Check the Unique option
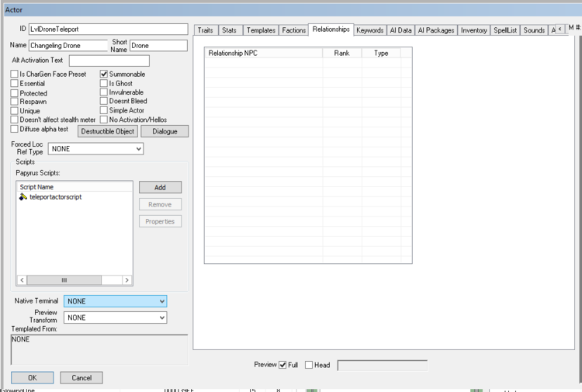Screen dimensions: 582x392 click(15, 111)
